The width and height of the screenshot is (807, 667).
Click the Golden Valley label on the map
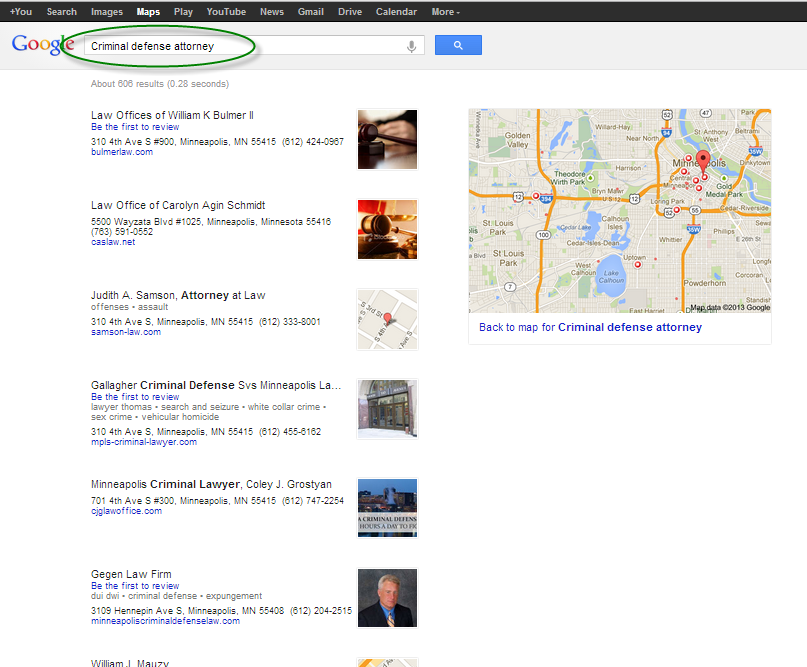(517, 140)
